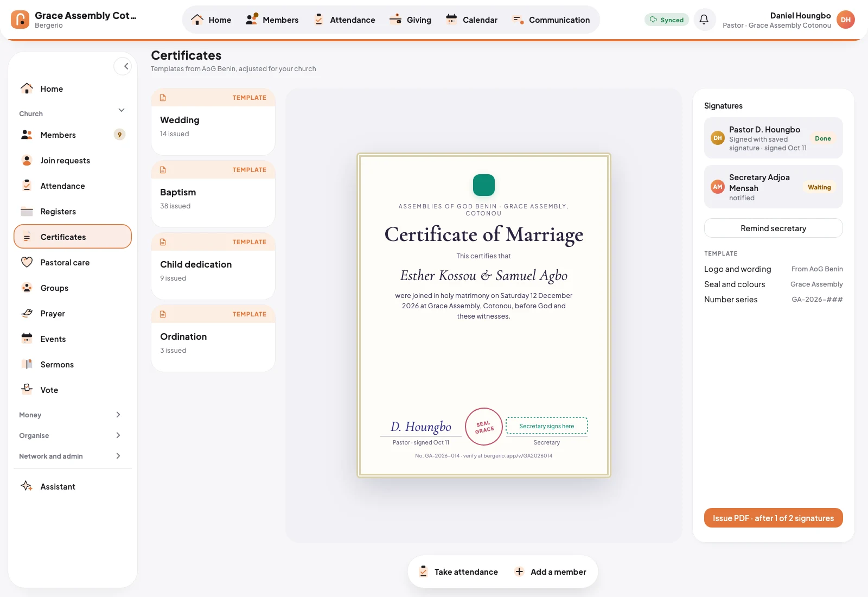Screen dimensions: 868x597
Task: Click the Seal Grace stamp
Action: pyautogui.click(x=484, y=427)
